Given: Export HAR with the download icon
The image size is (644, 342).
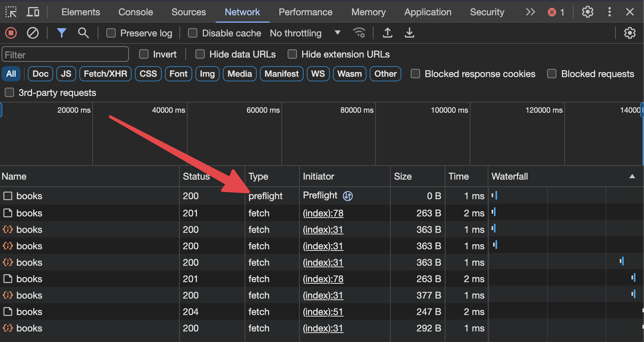Looking at the screenshot, I should (x=409, y=33).
